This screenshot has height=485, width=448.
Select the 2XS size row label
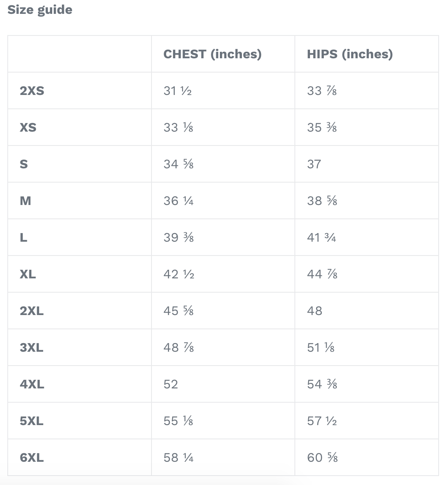point(32,90)
